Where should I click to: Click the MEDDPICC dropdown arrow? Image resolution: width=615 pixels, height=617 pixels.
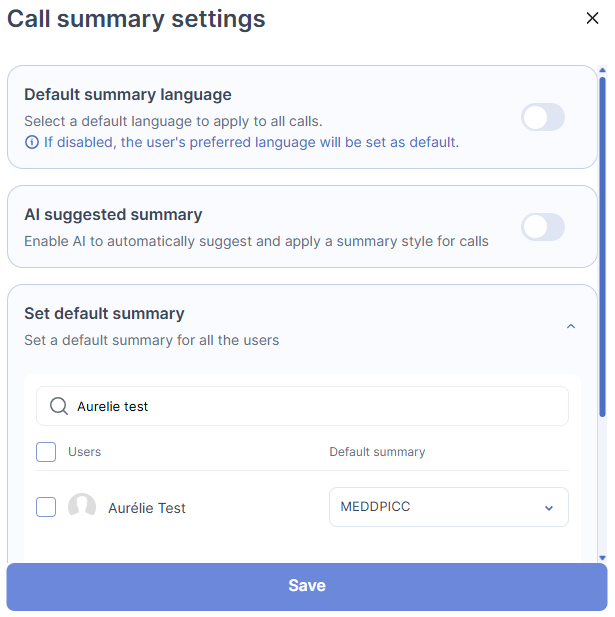548,508
